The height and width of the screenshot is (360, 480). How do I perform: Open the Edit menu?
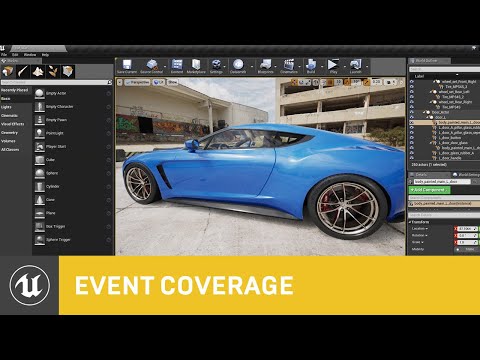[x=15, y=55]
